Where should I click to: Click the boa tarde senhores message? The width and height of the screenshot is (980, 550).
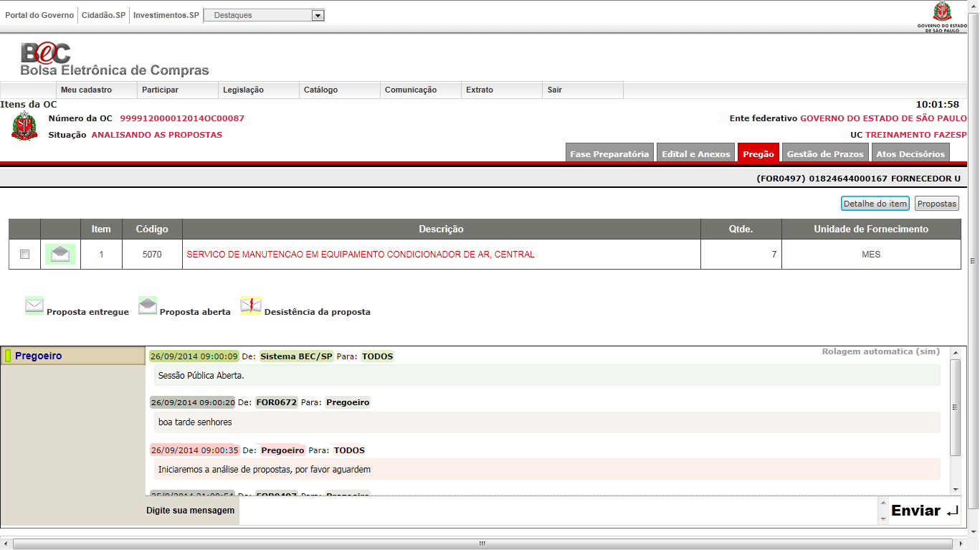click(x=547, y=422)
